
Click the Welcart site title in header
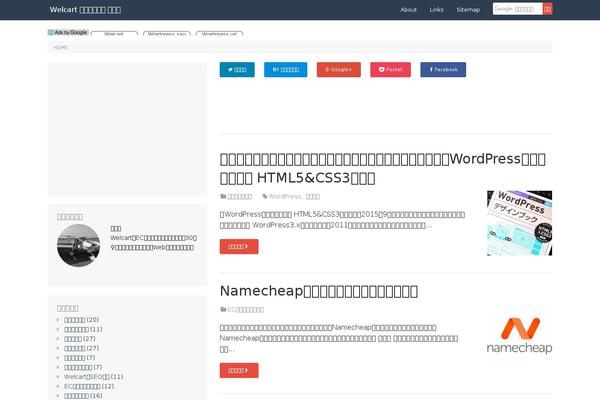85,10
